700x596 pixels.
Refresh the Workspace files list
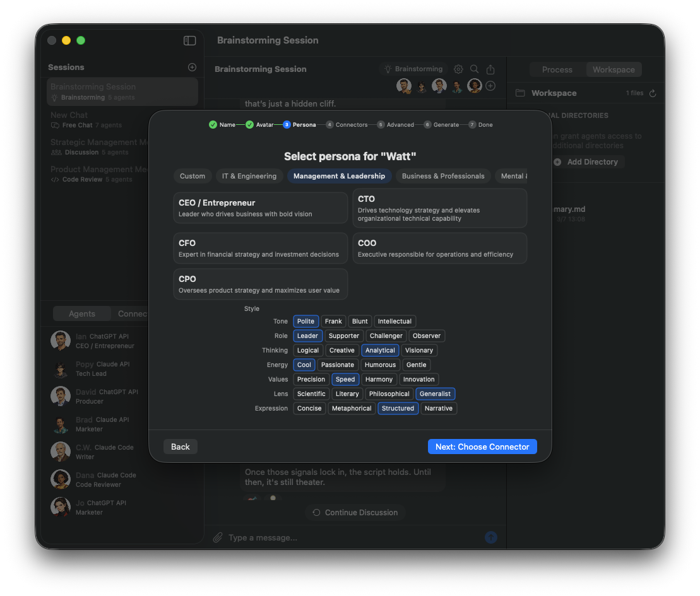point(653,93)
